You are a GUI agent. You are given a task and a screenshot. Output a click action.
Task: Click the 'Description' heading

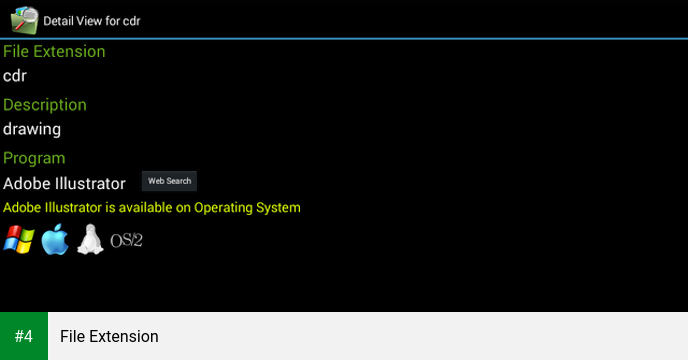click(45, 104)
